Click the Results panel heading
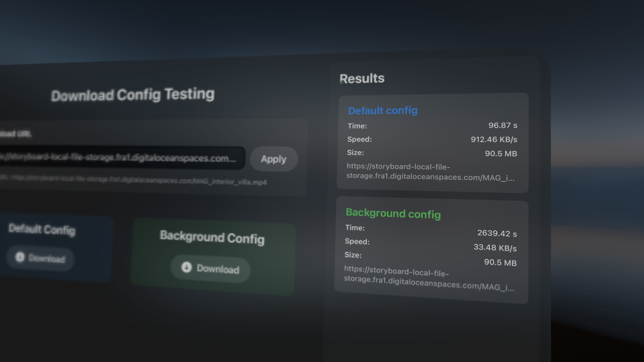The width and height of the screenshot is (644, 362). click(x=362, y=79)
